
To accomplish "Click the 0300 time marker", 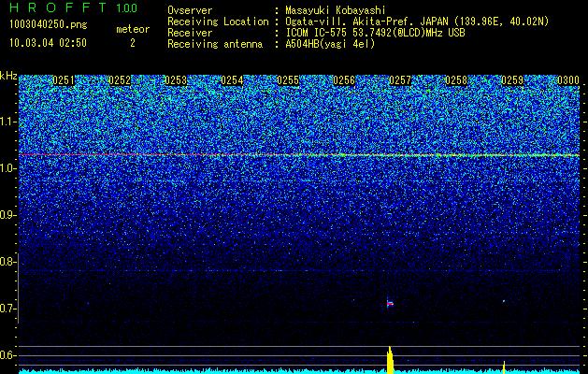I will (568, 80).
